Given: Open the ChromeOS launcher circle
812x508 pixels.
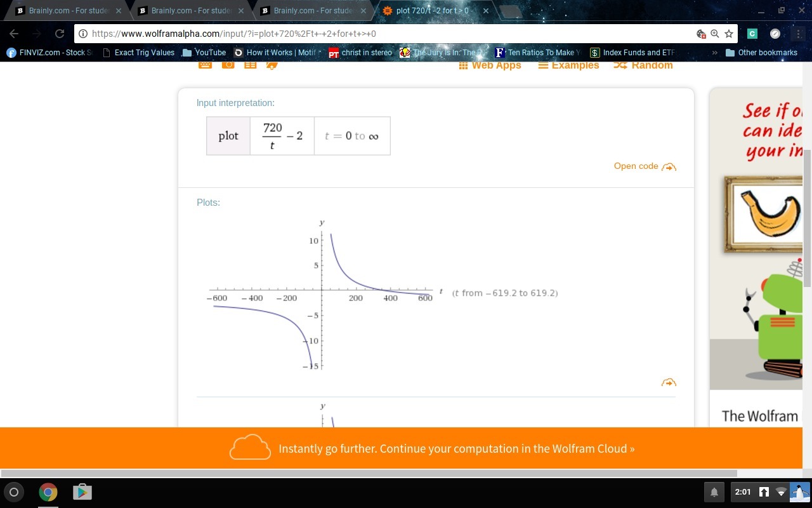Looking at the screenshot, I should point(14,491).
